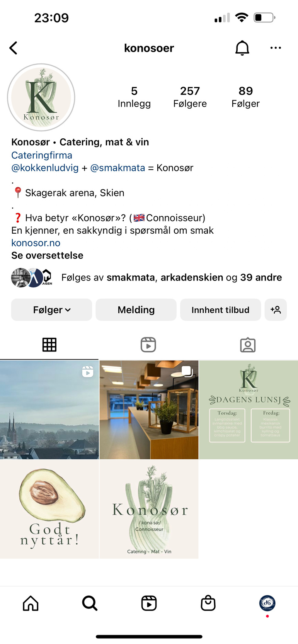The image size is (298, 644).
Task: Go to the Home feed icon
Action: pyautogui.click(x=31, y=603)
